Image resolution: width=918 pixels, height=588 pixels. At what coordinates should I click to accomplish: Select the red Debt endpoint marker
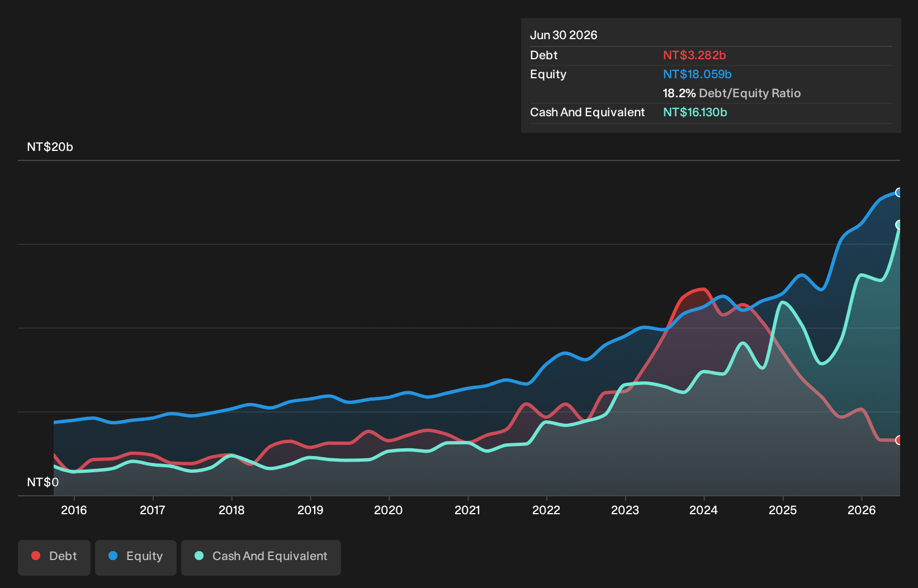pos(899,440)
